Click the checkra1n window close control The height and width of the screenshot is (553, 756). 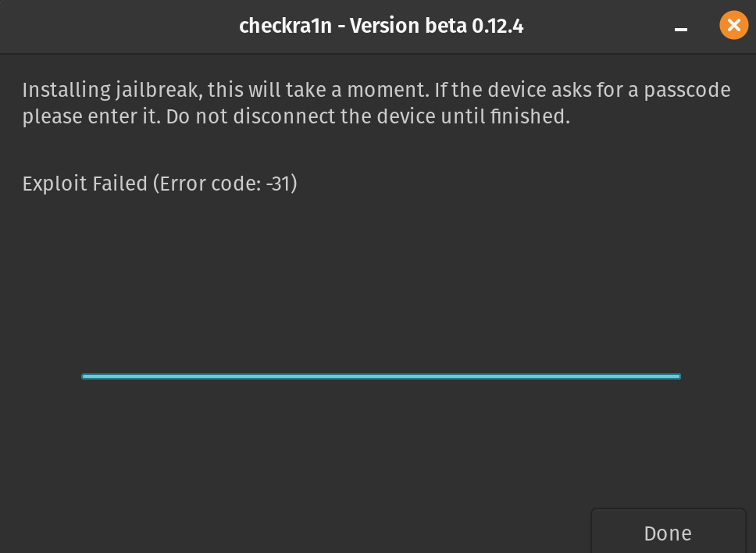[733, 25]
